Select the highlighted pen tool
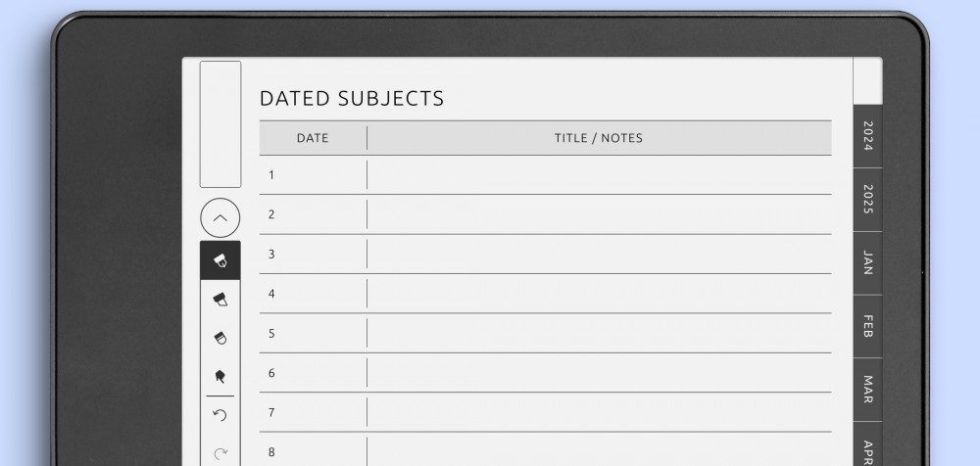Viewport: 980px width, 466px height. [x=220, y=260]
